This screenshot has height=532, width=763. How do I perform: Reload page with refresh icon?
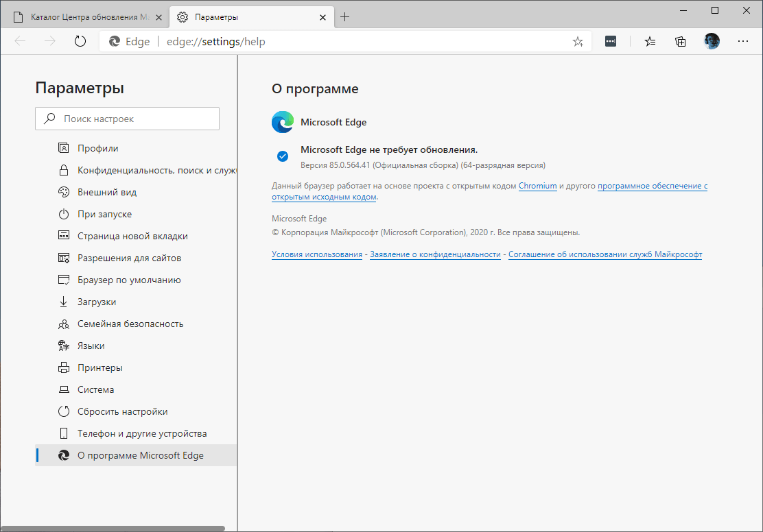pyautogui.click(x=80, y=41)
